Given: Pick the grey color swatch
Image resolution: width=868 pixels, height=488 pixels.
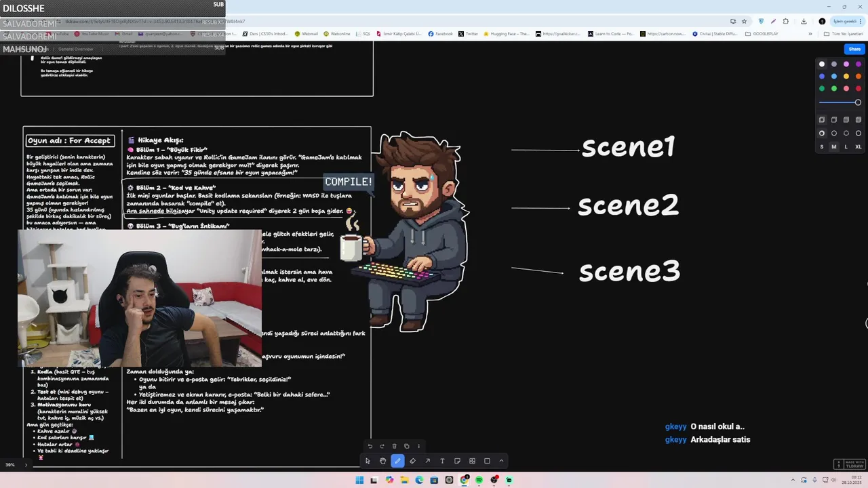Looking at the screenshot, I should [834, 64].
